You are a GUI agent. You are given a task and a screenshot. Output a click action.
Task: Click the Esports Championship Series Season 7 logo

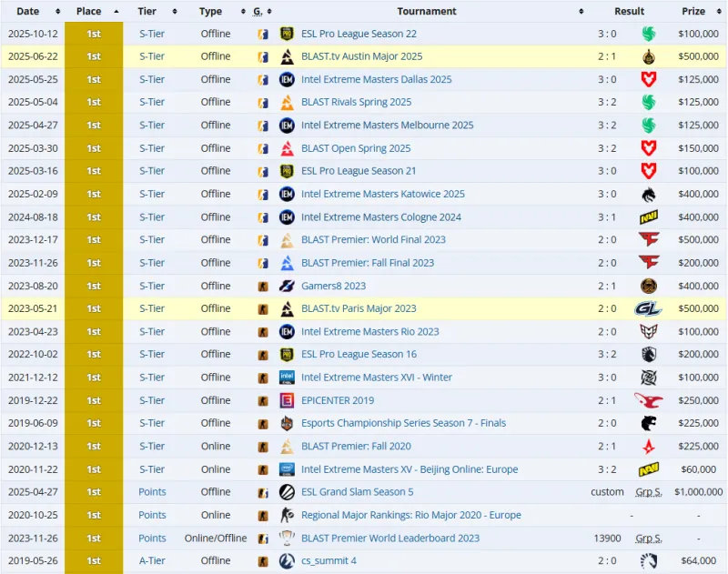(287, 423)
